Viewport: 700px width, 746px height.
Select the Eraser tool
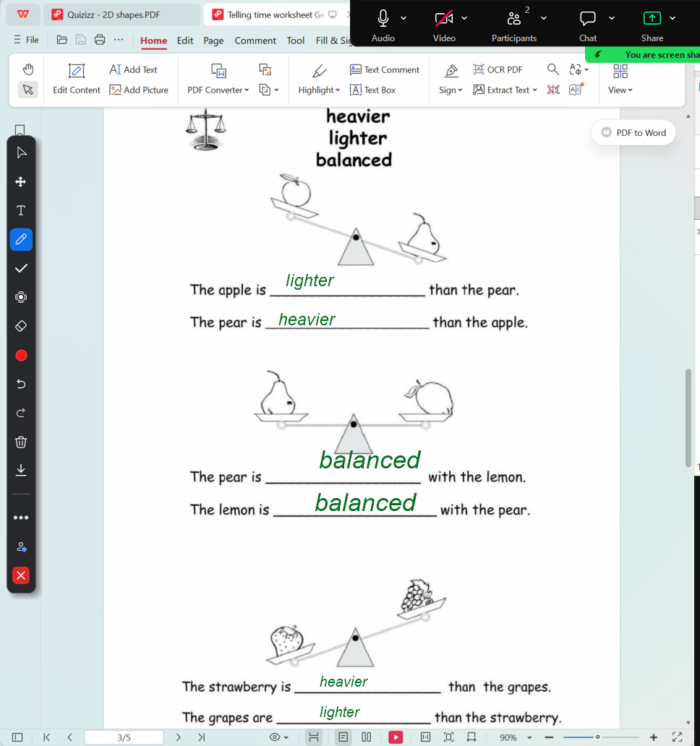(21, 327)
